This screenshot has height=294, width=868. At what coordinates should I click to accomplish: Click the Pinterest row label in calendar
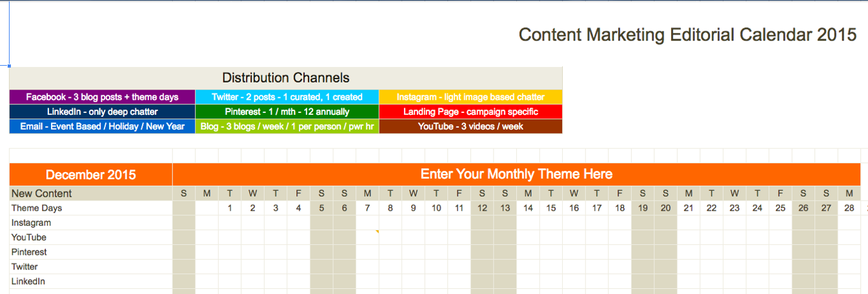tap(29, 252)
